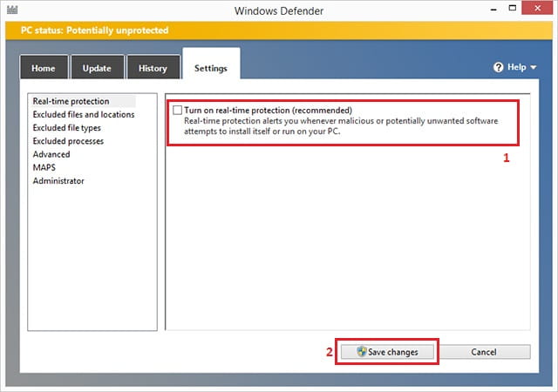Maximize the Windows Defender window
The image size is (558, 392).
tap(513, 8)
